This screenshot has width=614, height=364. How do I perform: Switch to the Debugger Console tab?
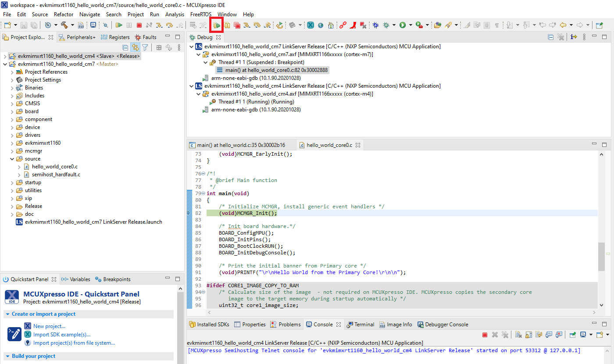tap(446, 325)
